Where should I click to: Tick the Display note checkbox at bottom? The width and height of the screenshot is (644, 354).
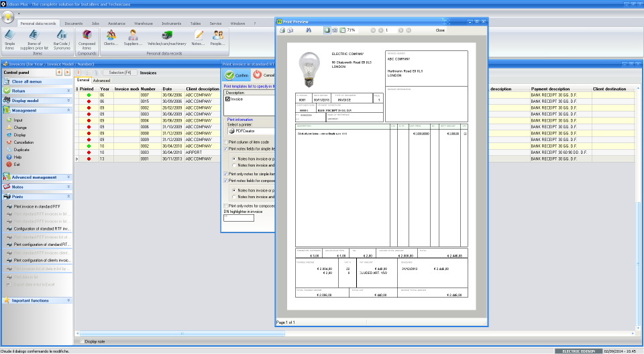pyautogui.click(x=82, y=342)
